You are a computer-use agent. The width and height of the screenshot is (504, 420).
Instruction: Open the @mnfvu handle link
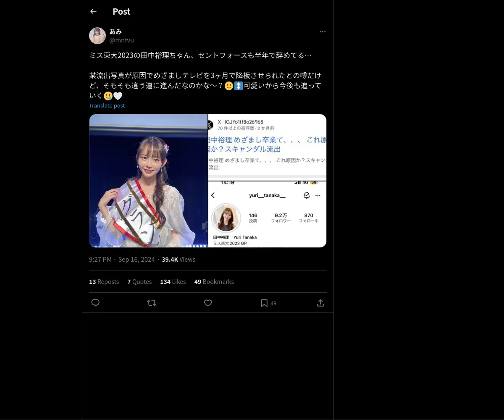click(x=121, y=40)
